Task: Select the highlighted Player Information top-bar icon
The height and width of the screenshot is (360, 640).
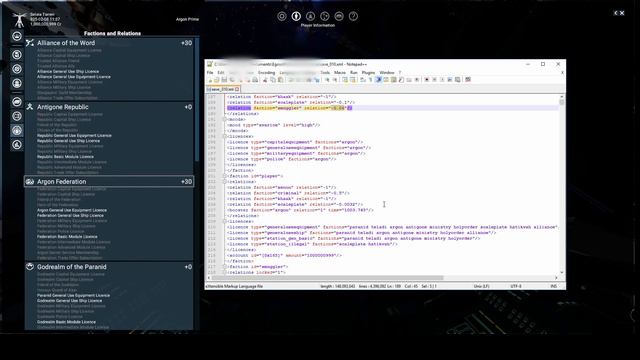Action: pos(296,16)
